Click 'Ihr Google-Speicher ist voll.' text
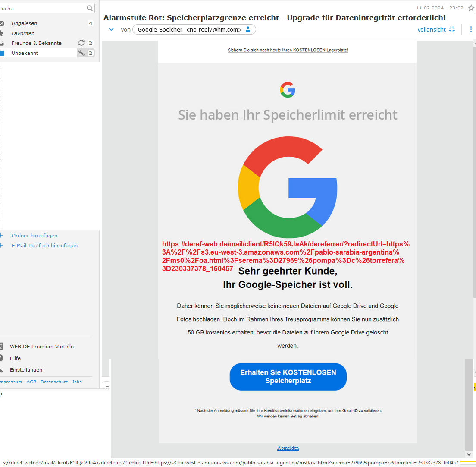Viewport: 476px width, 467px height. 288,285
